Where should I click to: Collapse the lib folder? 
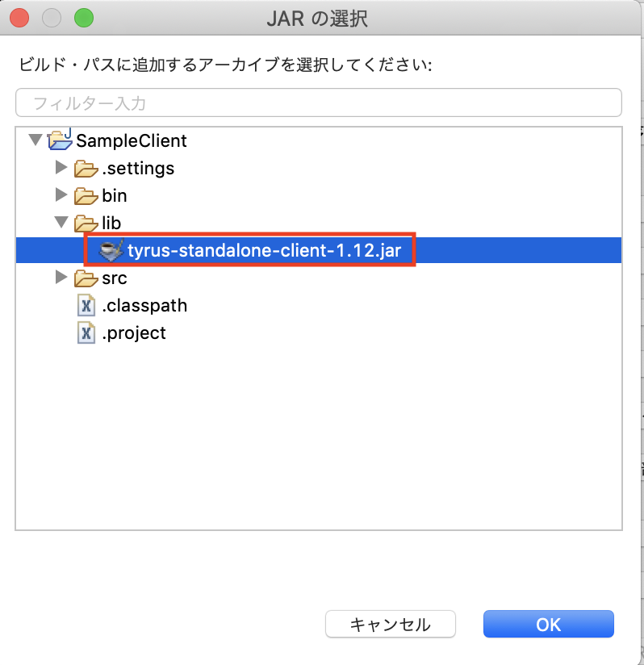click(61, 222)
